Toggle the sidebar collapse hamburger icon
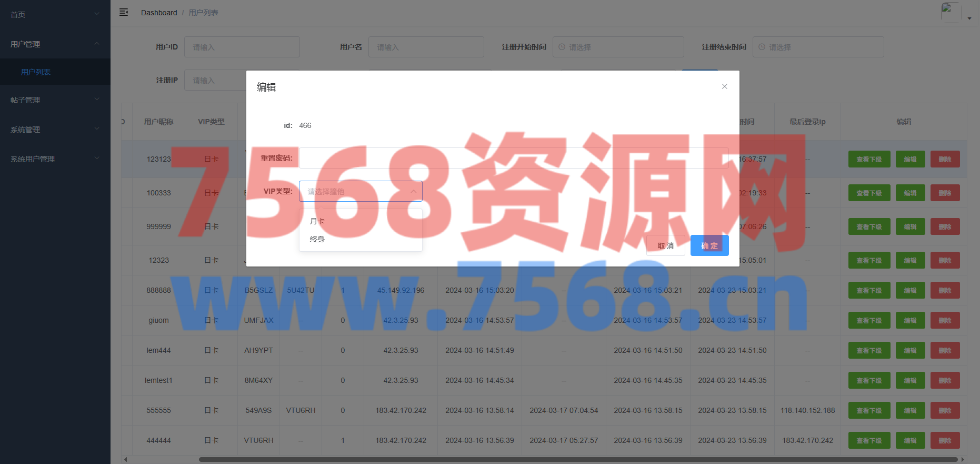 [124, 12]
